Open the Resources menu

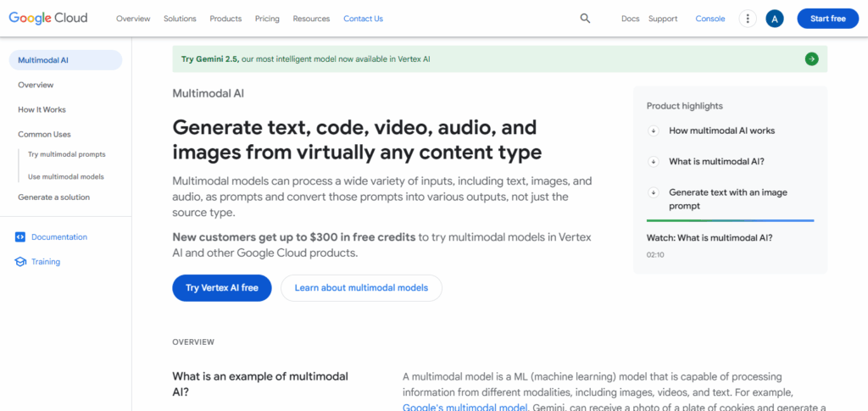tap(311, 19)
